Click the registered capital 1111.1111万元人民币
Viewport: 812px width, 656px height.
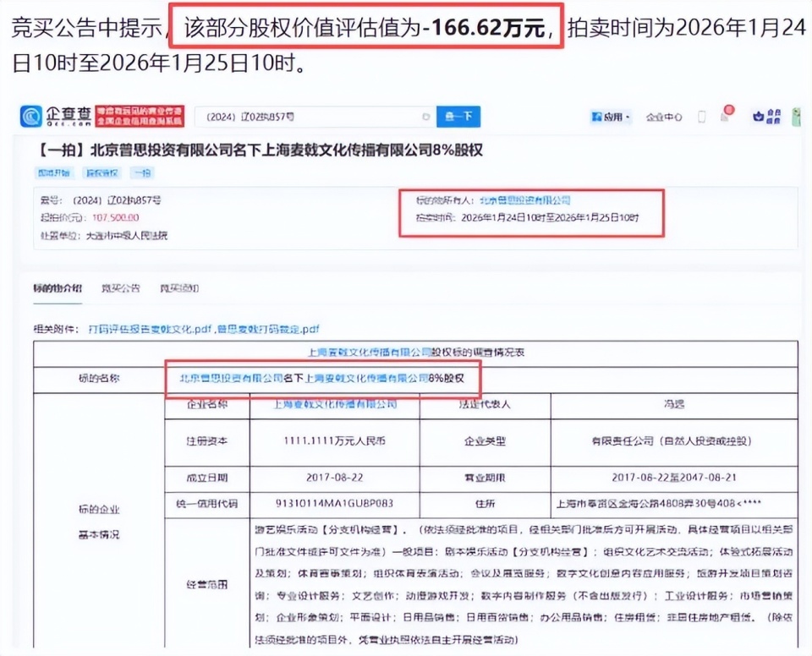coord(335,441)
